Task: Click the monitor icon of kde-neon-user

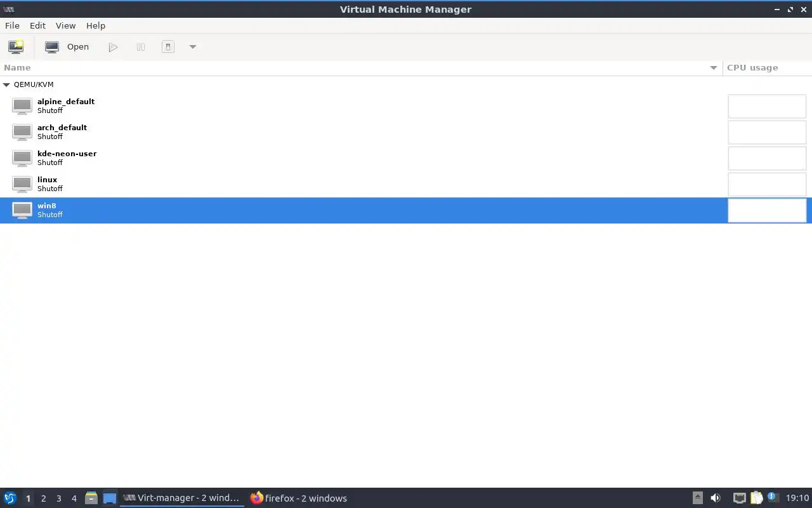Action: point(22,158)
